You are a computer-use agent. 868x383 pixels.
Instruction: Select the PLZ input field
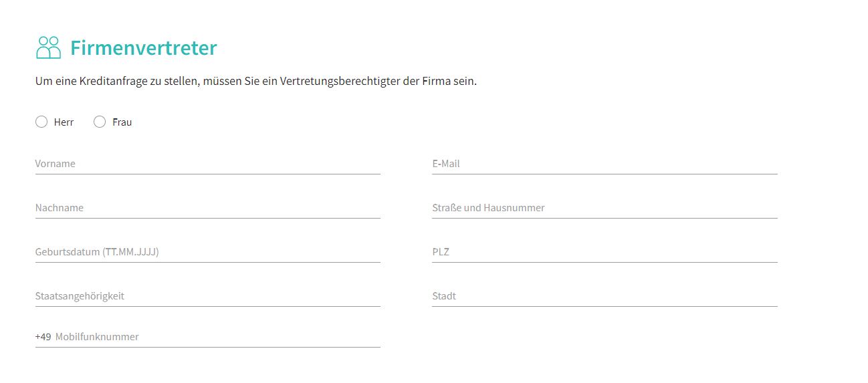coord(605,252)
